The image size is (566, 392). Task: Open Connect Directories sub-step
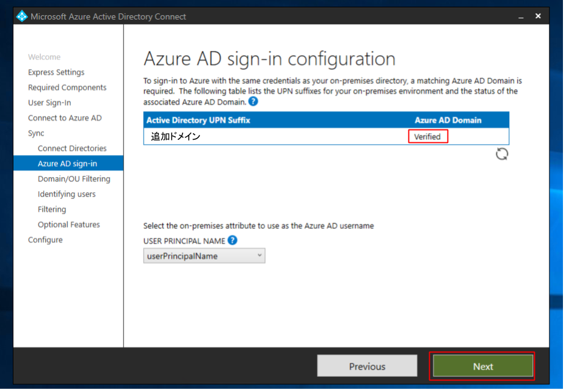click(73, 149)
